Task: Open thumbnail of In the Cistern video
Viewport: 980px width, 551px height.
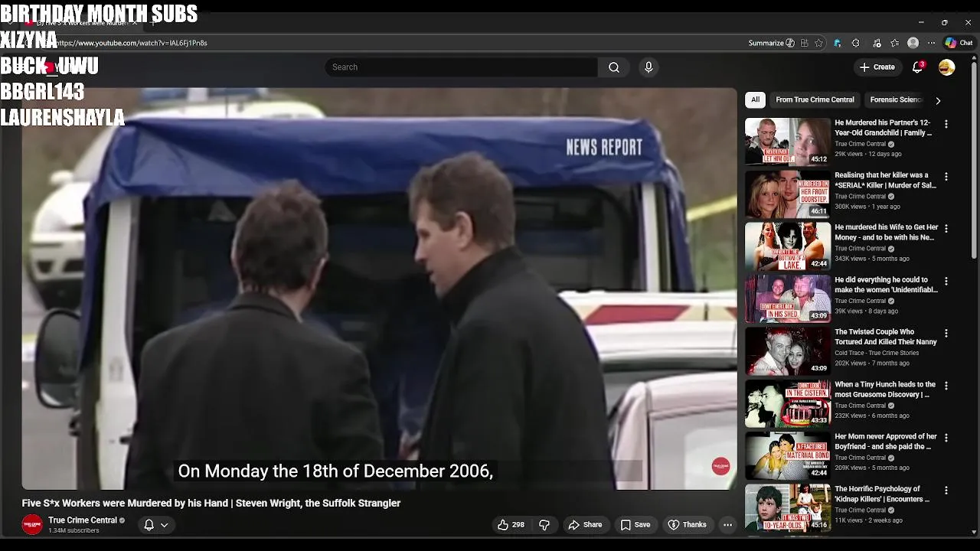Action: coord(788,403)
